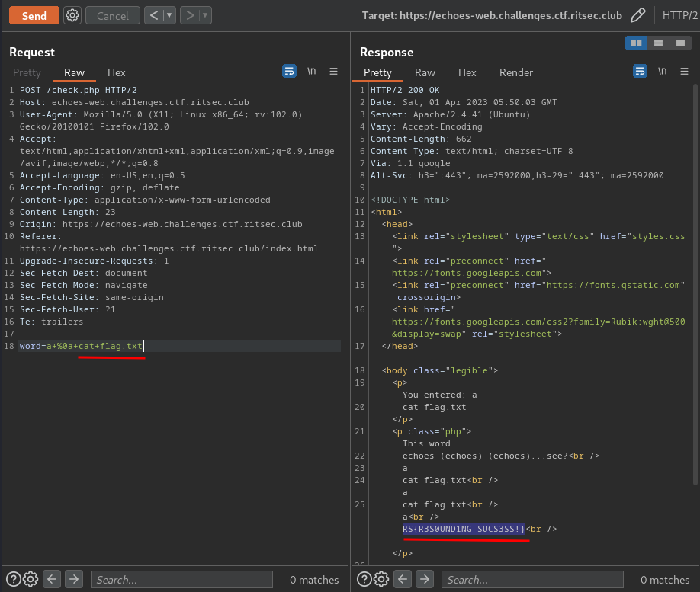This screenshot has height=592, width=700.
Task: Click the Content-Type: text/html response header
Action: pyautogui.click(x=471, y=151)
